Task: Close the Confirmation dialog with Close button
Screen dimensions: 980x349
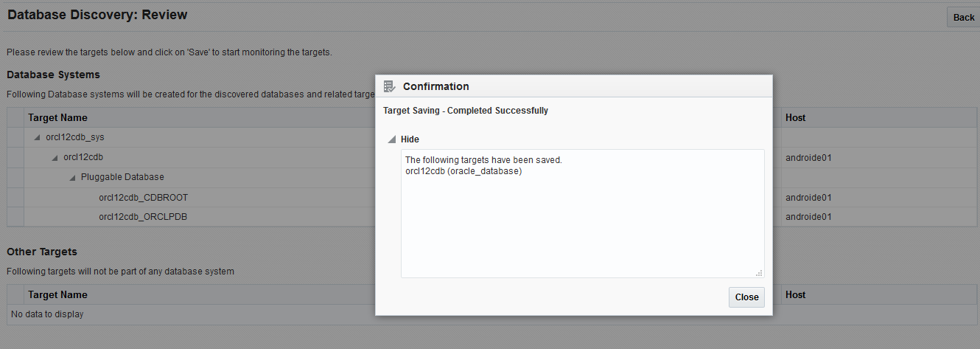Action: click(746, 297)
